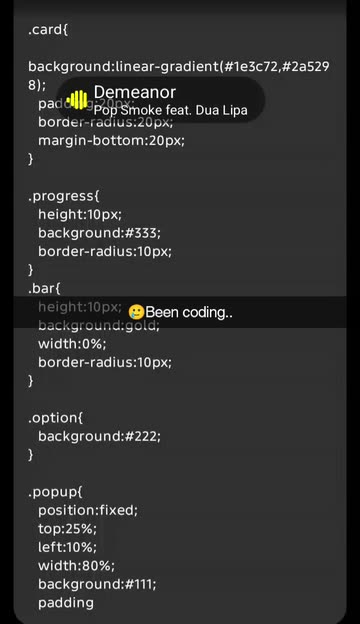
Task: Click the .bar{ selector line
Action: pyautogui.click(x=44, y=289)
